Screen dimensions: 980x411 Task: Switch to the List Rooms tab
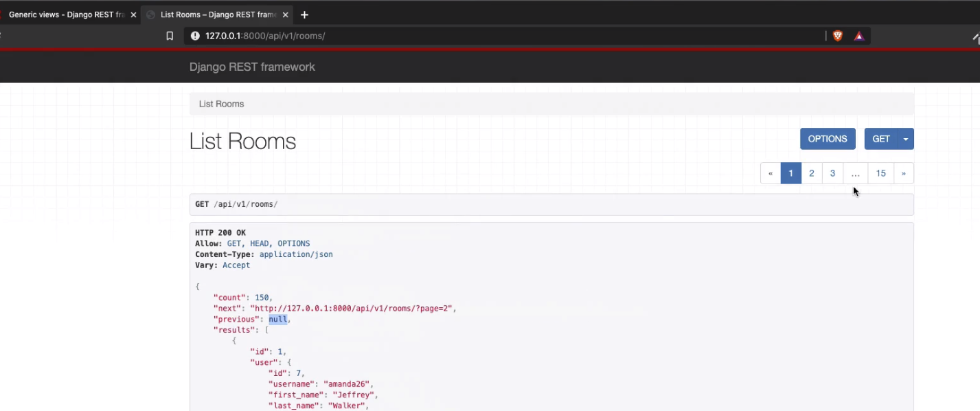213,14
